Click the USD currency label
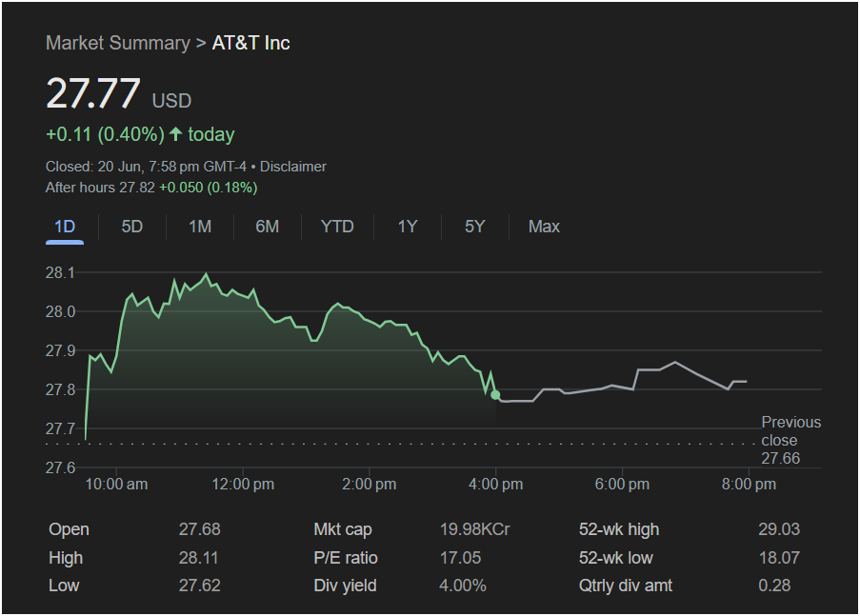Viewport: 860px width, 616px height. (171, 101)
